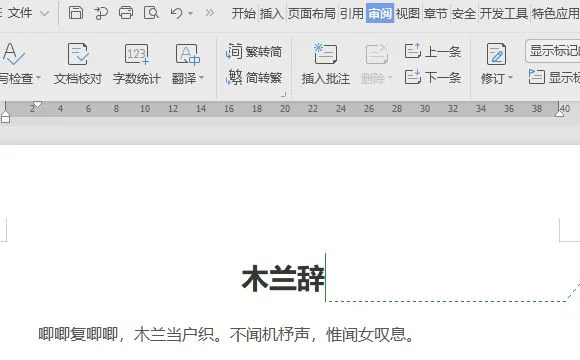Open the 页面布局 tab
The height and width of the screenshot is (360, 580).
[311, 14]
